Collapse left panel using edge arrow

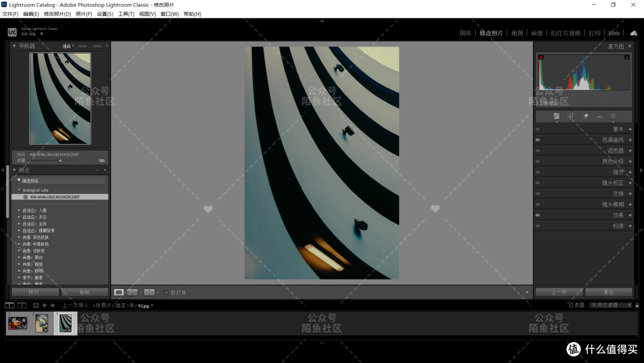[x=2, y=170]
